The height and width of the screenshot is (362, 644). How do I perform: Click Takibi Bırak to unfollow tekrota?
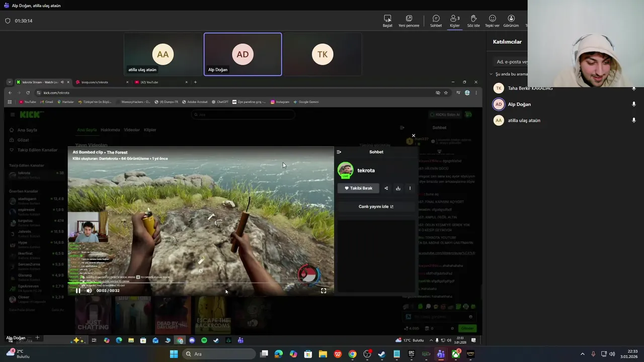click(358, 188)
